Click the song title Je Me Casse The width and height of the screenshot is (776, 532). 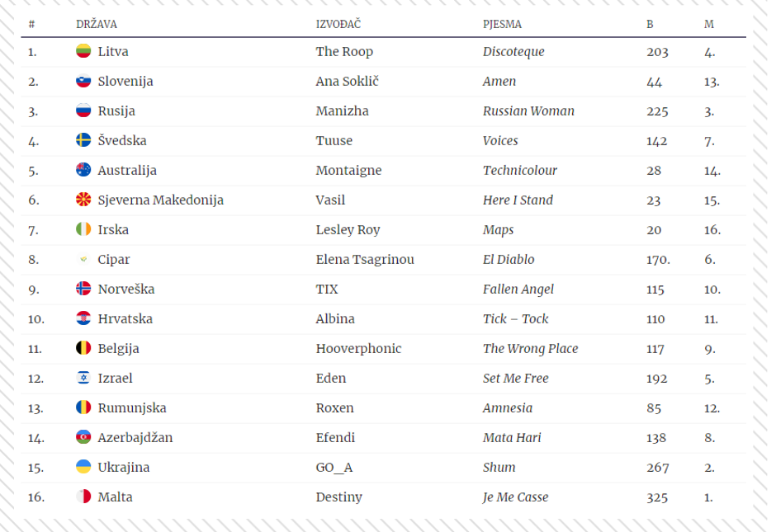pyautogui.click(x=515, y=497)
